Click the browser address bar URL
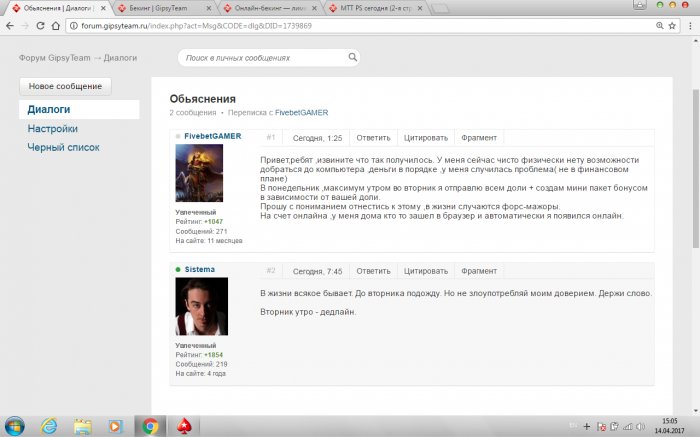 click(196, 26)
